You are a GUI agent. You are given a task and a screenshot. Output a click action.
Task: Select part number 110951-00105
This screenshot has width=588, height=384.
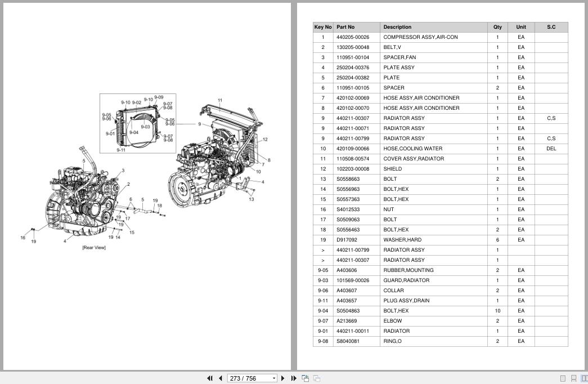(353, 88)
